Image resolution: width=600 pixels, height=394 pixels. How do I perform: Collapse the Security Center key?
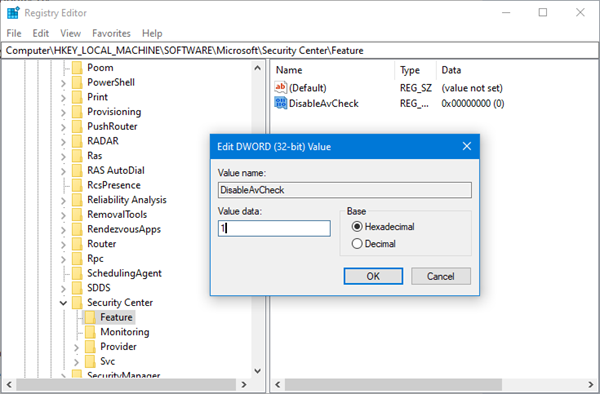[x=64, y=303]
